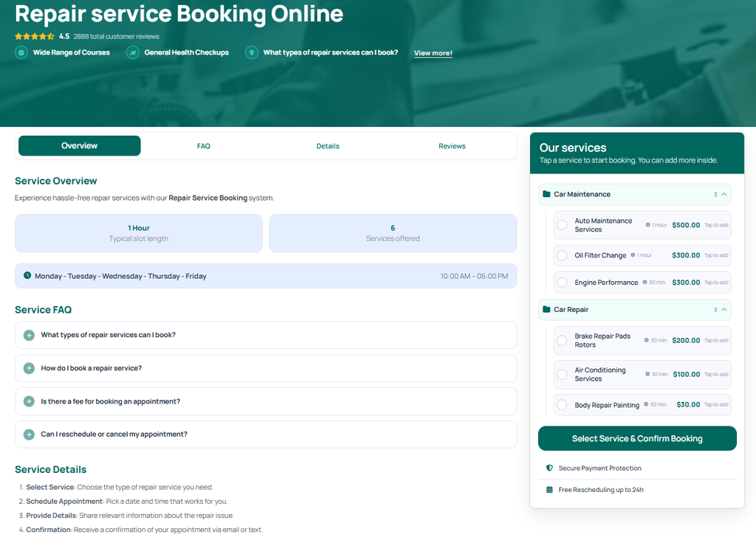Viewport: 756px width, 540px height.
Task: Select Brake Repair Pads Rotors radio button
Action: 562,341
